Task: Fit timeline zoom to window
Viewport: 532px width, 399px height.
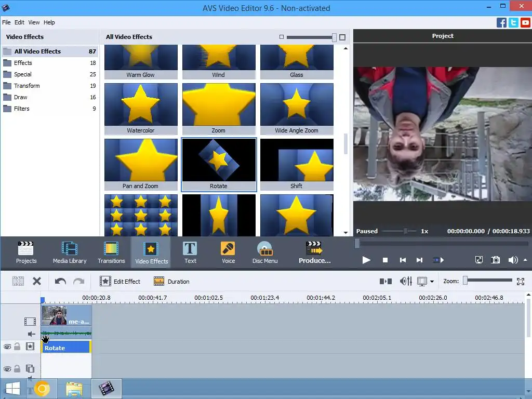Action: pyautogui.click(x=521, y=281)
